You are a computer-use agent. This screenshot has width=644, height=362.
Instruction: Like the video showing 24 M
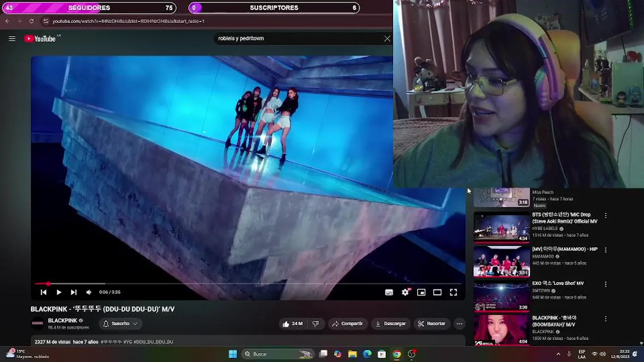293,324
